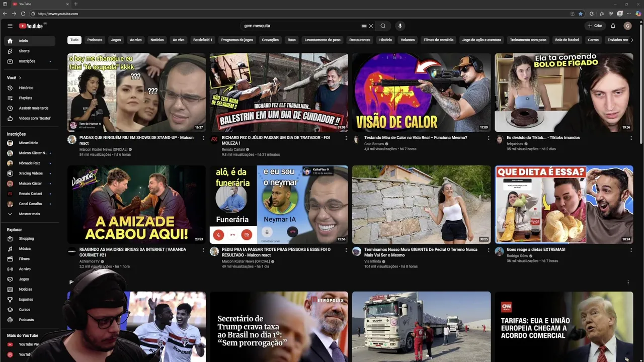Click the search magnifier button
The height and width of the screenshot is (362, 644).
383,26
